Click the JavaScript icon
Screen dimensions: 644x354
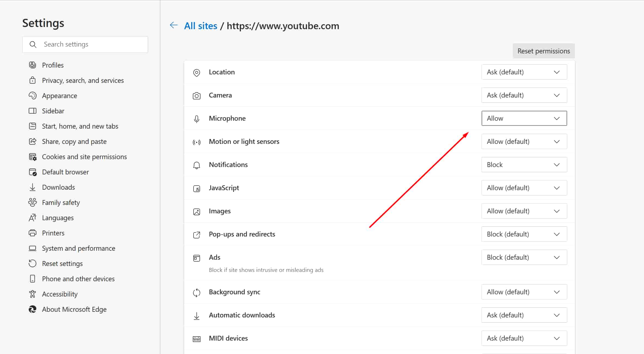pos(197,188)
